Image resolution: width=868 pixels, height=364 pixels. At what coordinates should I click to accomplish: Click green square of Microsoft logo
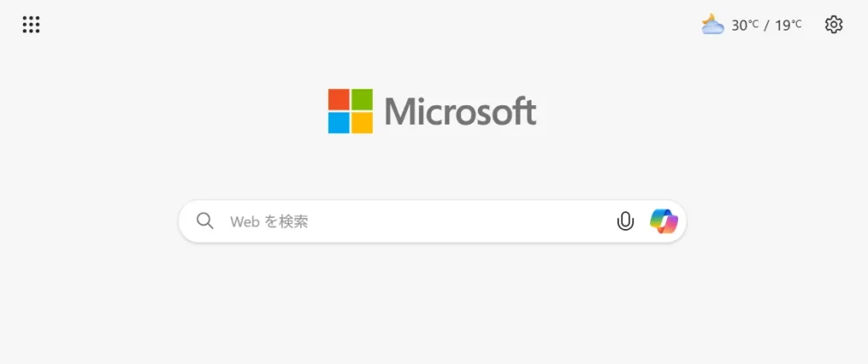point(362,99)
